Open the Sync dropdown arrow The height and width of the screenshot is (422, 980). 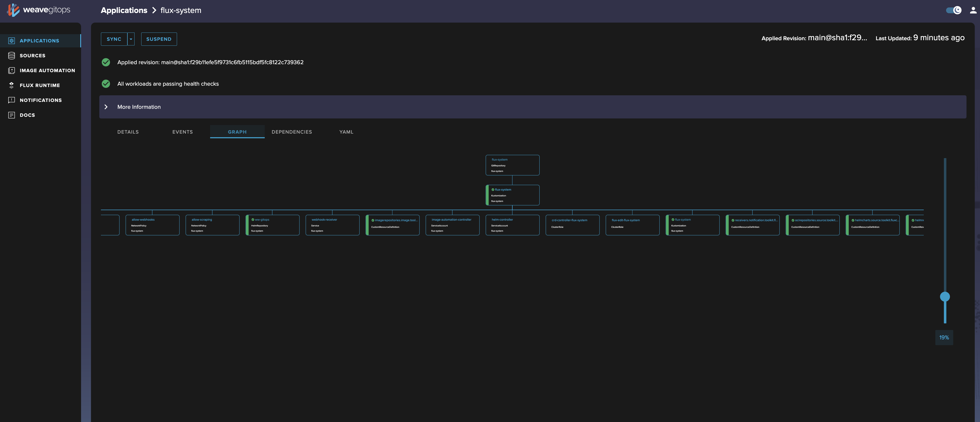pyautogui.click(x=131, y=39)
